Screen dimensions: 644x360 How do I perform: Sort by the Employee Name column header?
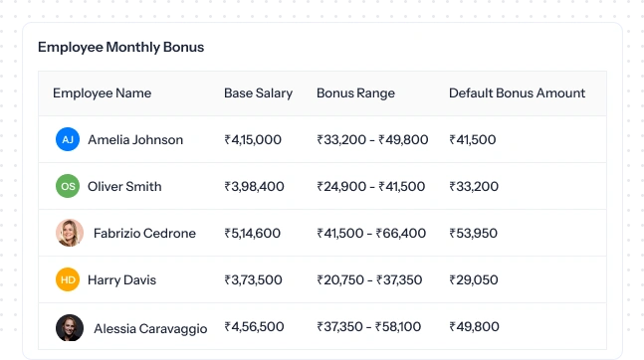(102, 93)
